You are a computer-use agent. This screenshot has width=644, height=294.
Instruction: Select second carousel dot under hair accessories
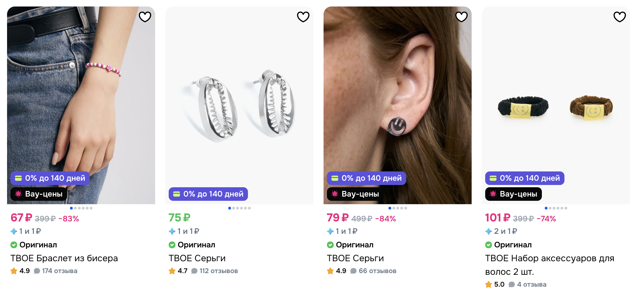point(550,208)
